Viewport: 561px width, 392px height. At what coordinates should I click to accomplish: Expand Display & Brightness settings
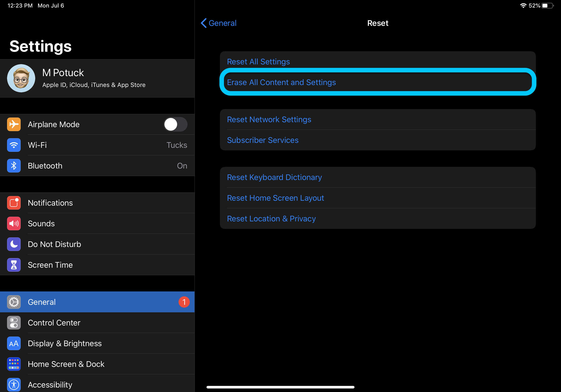click(x=65, y=343)
